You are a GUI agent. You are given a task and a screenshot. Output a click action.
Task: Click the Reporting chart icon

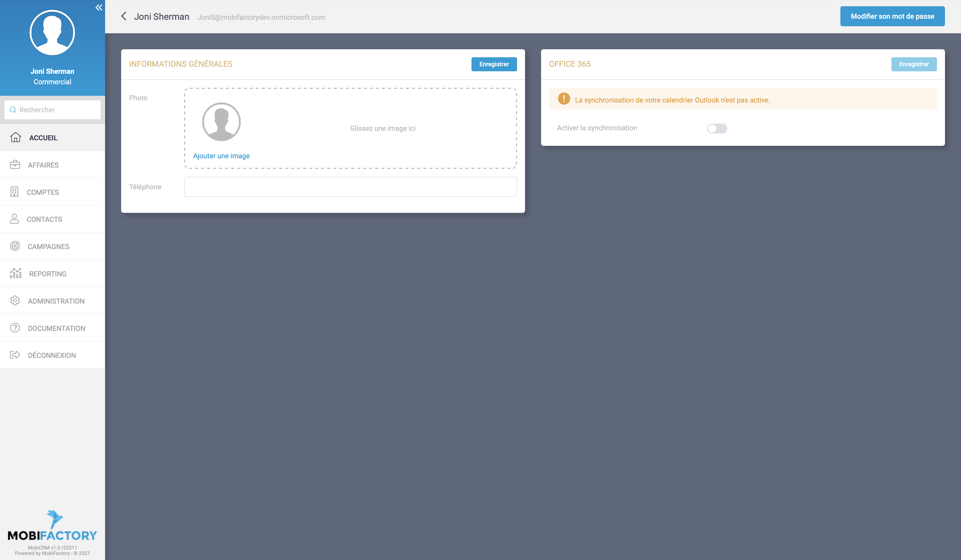[x=15, y=273]
